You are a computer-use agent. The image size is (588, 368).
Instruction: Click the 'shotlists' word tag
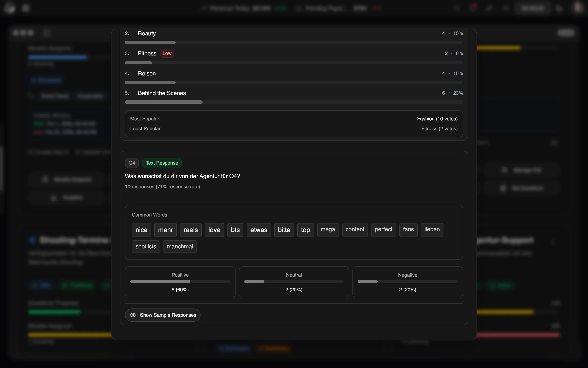tap(146, 247)
